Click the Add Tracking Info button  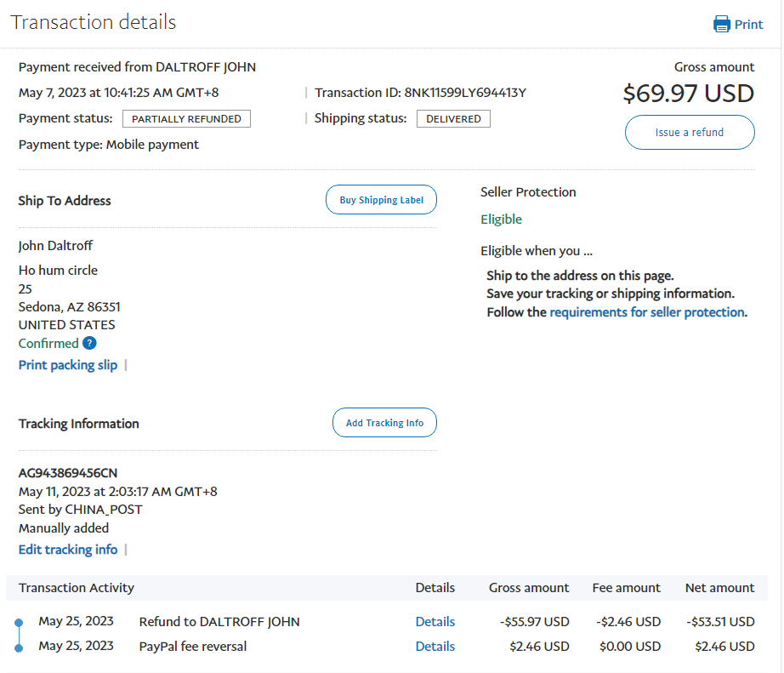[384, 423]
